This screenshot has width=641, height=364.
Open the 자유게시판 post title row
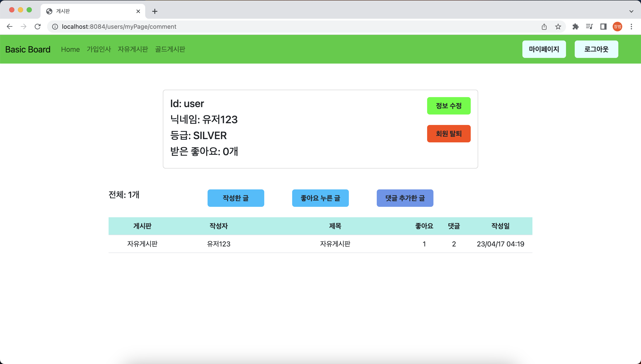[x=335, y=244]
